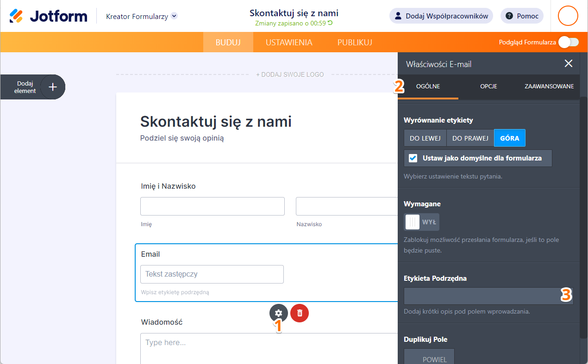Open Email field properties gear icon

[279, 313]
